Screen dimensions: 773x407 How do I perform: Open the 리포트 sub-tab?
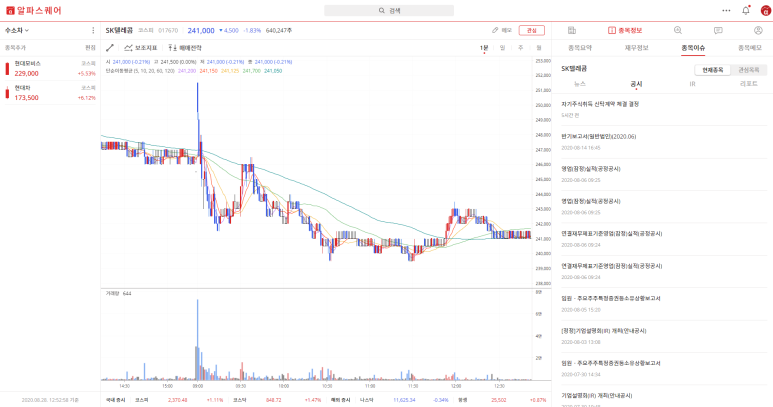(748, 84)
